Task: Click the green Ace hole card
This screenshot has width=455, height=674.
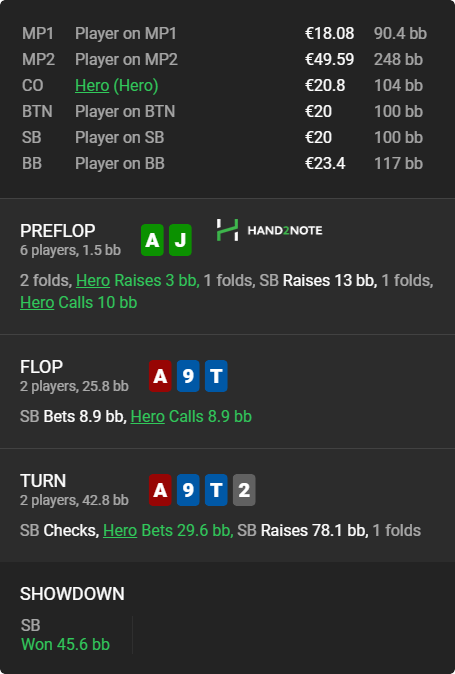Action: pos(152,240)
